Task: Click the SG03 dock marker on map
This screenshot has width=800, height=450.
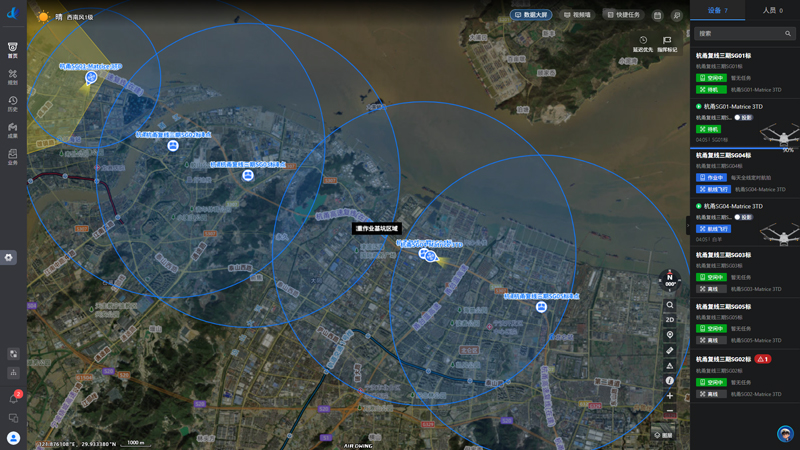Action: click(247, 176)
